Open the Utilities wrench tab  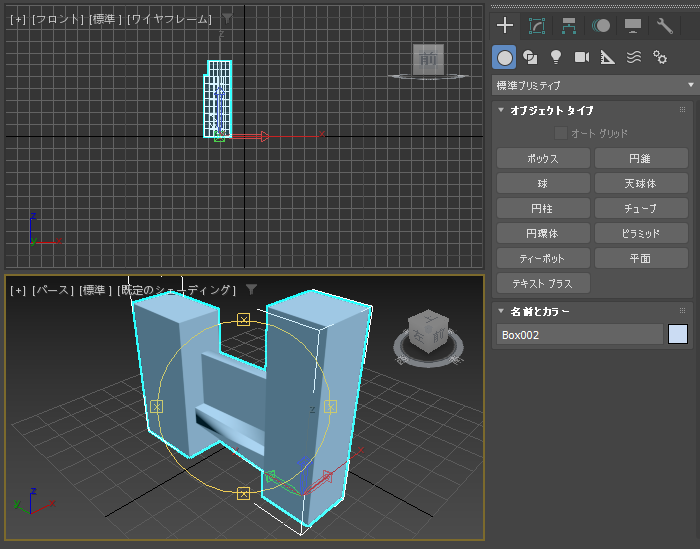pos(665,26)
